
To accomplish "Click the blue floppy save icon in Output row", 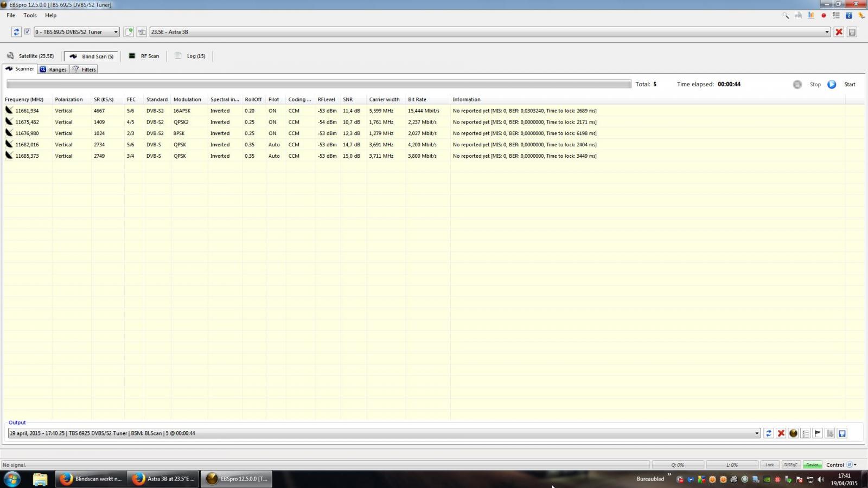I will pos(842,433).
